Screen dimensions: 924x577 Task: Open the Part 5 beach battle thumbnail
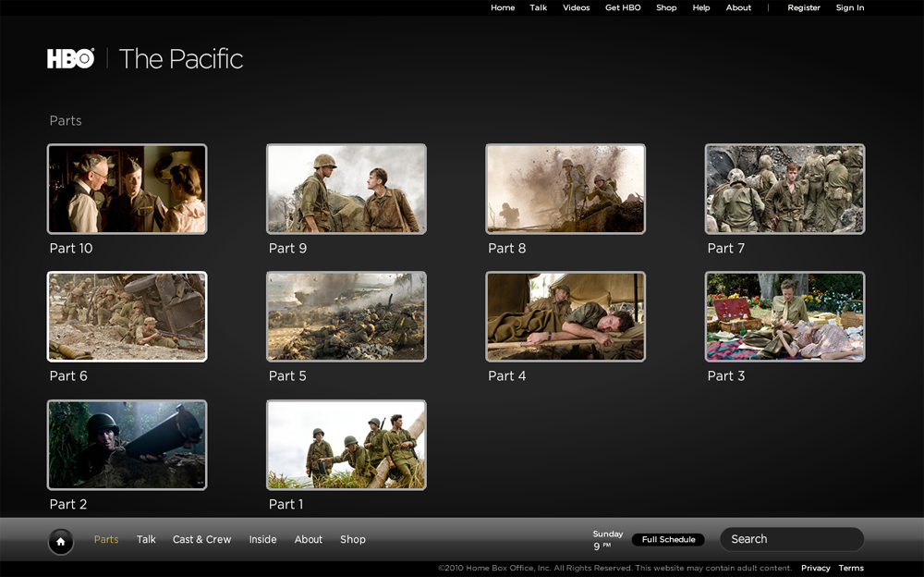coord(346,316)
